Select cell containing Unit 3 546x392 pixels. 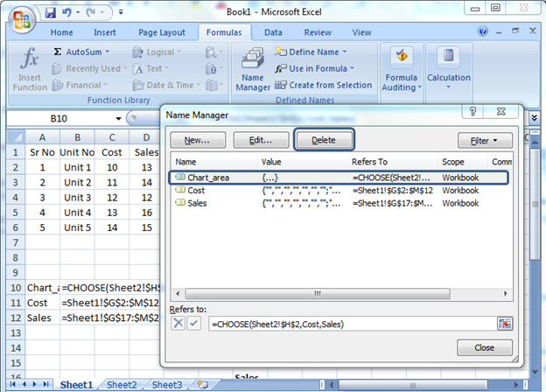pyautogui.click(x=77, y=198)
